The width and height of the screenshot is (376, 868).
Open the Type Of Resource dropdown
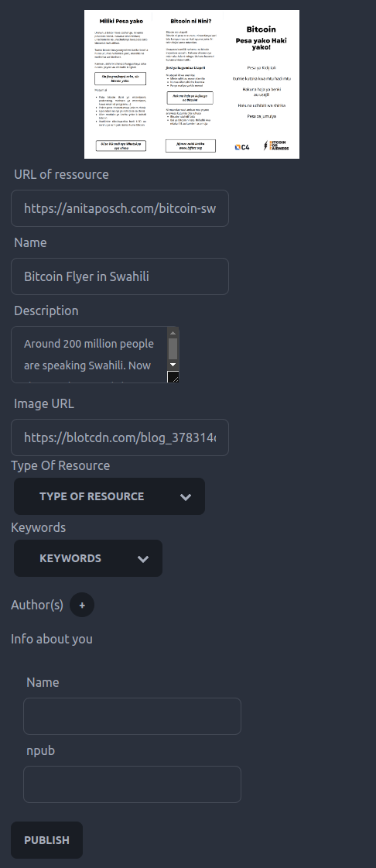coord(110,496)
